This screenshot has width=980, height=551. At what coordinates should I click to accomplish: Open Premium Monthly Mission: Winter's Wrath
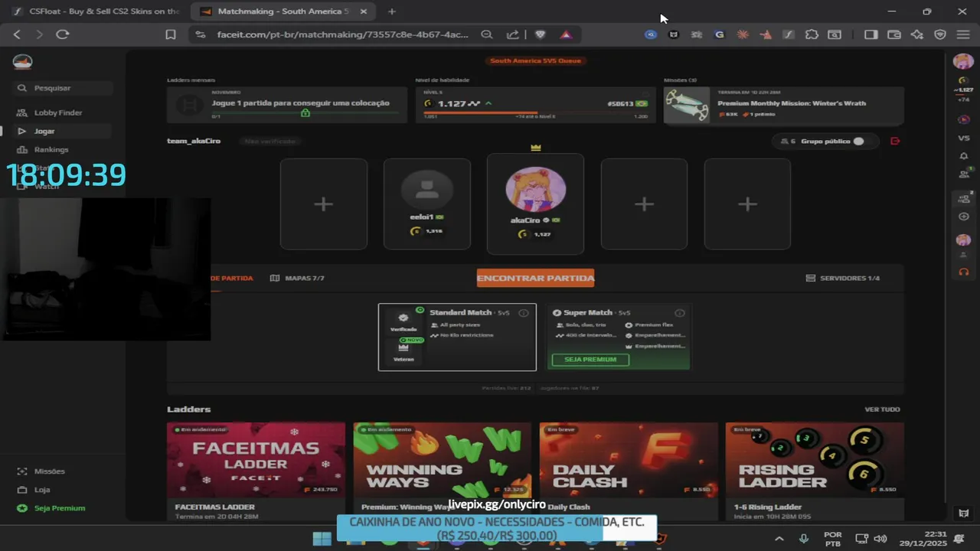pos(783,104)
